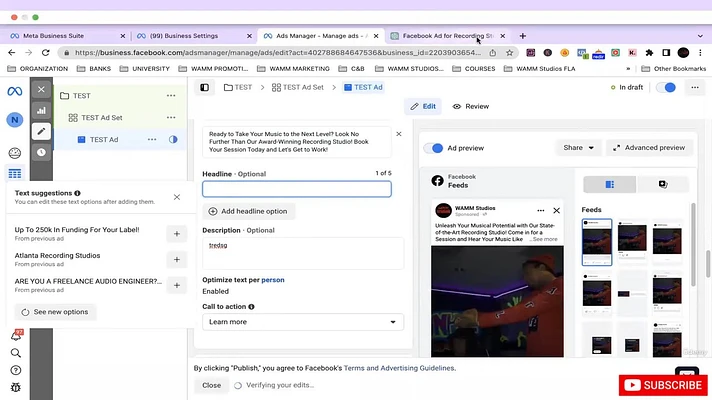Screen dimensions: 712x400
Task: Add the 'Up To 250k In Funding' suggestion
Action: (177, 234)
